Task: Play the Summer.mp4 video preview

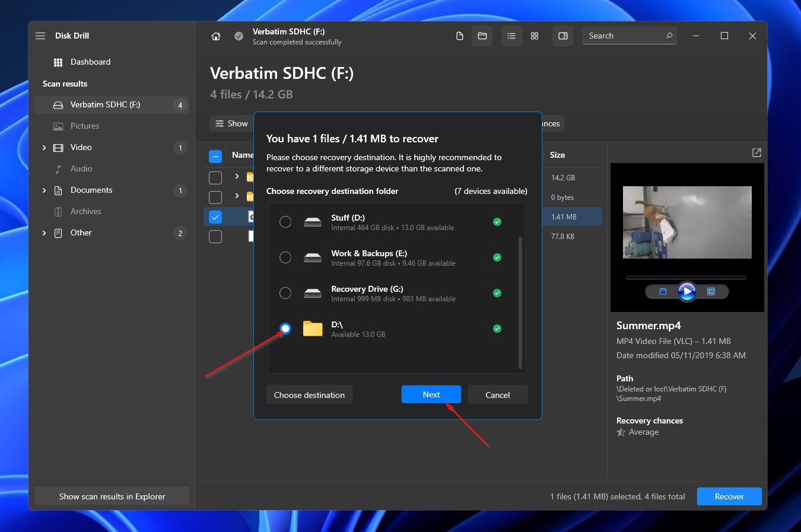Action: pyautogui.click(x=686, y=291)
